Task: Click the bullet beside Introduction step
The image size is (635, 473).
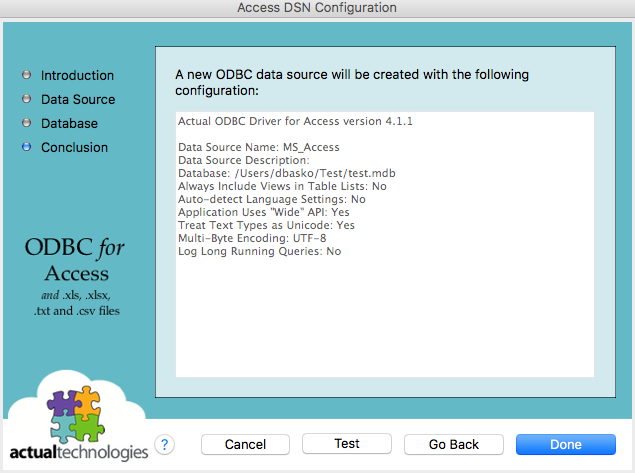Action: (x=26, y=76)
